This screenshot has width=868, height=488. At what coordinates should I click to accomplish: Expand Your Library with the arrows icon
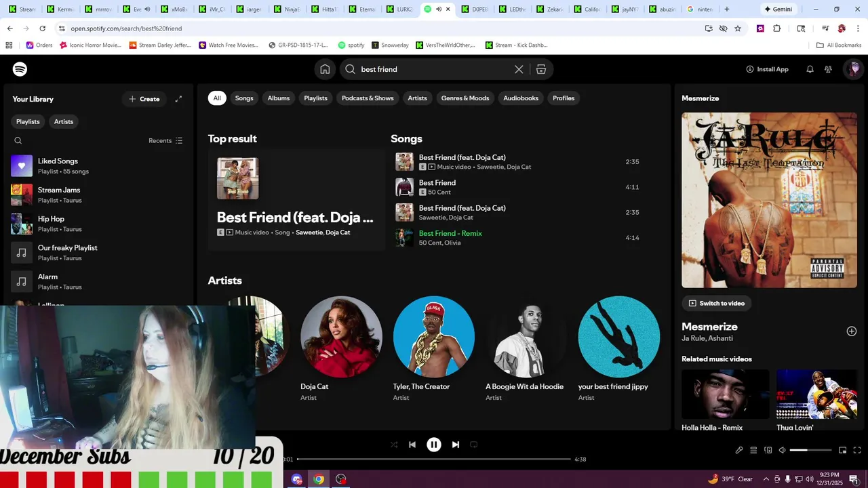pyautogui.click(x=178, y=99)
